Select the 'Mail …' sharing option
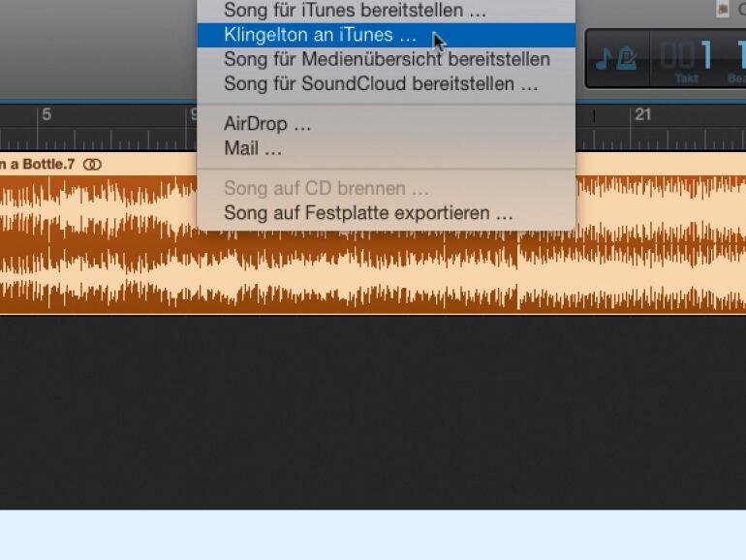 tap(386, 148)
